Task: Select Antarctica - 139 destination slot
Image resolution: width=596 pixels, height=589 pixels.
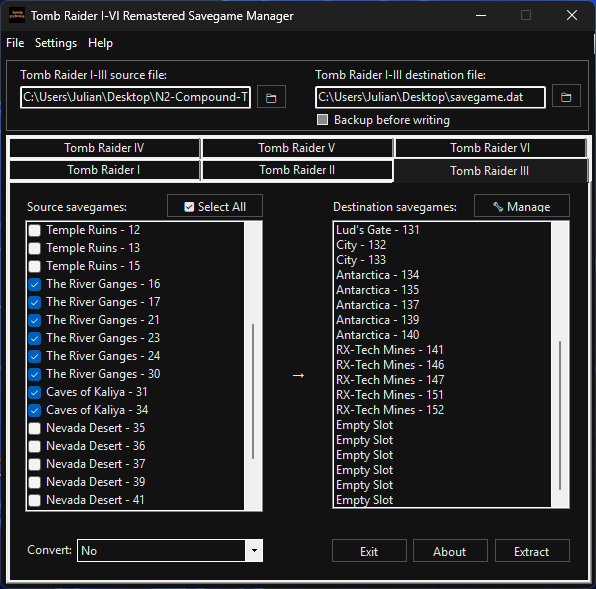Action: (x=442, y=320)
